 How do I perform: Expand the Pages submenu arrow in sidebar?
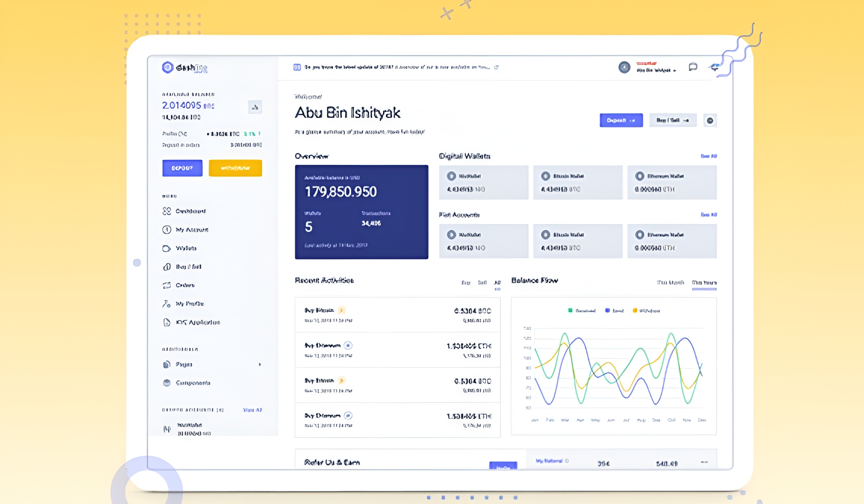pyautogui.click(x=260, y=365)
